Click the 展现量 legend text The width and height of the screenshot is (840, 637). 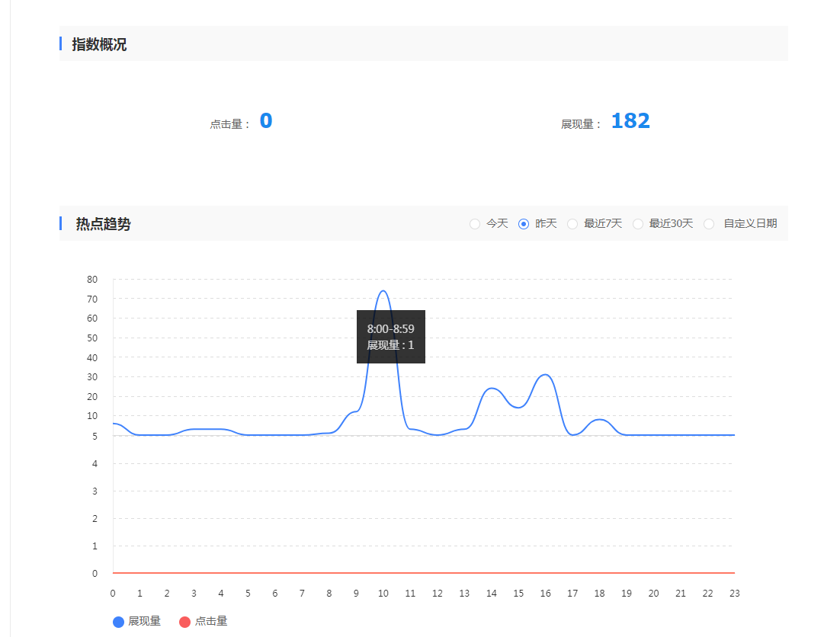click(x=145, y=621)
